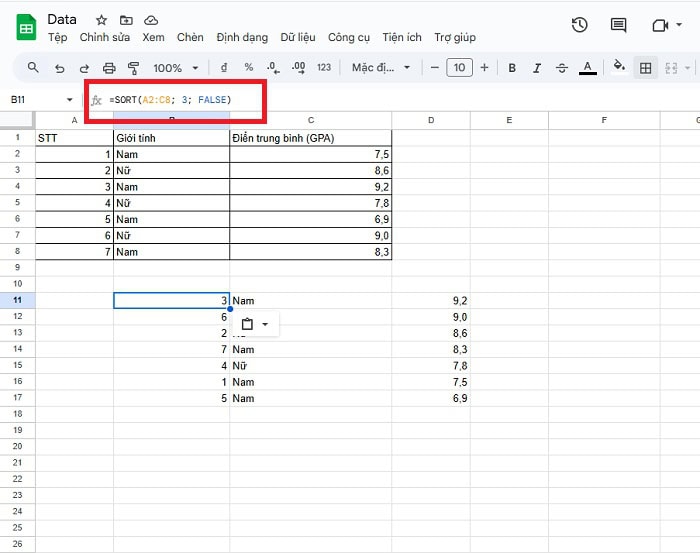Image resolution: width=700 pixels, height=553 pixels.
Task: Toggle strikethrough formatting
Action: (x=561, y=68)
